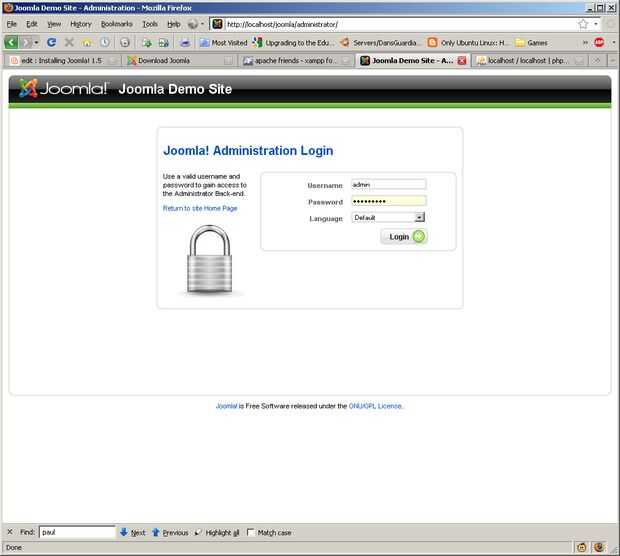Click the padlock image
Viewport: 620px width, 556px height.
pos(210,260)
